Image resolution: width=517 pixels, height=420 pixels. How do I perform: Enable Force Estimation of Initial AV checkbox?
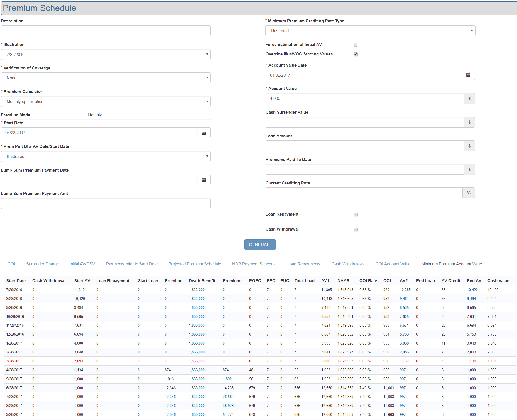pyautogui.click(x=356, y=45)
